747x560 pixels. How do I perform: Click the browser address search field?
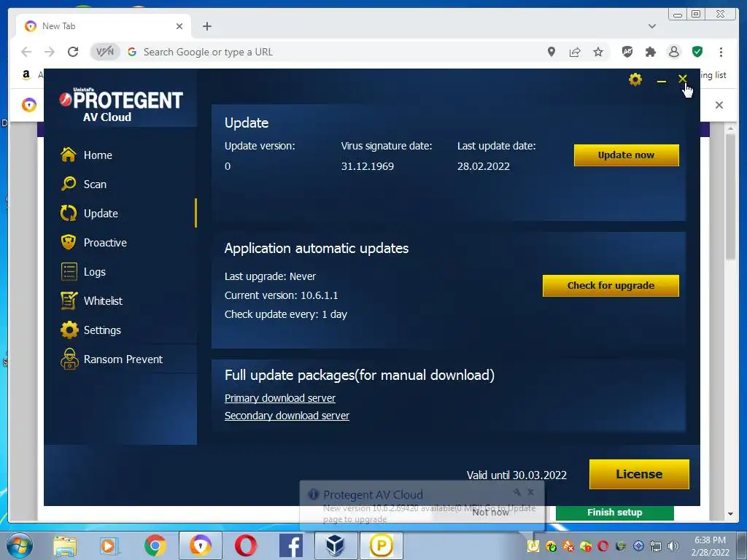coord(333,52)
